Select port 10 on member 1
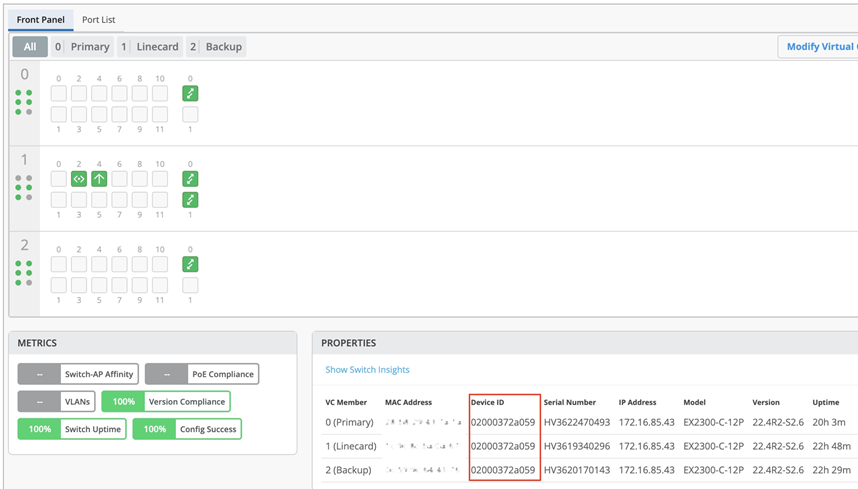Screen dimensions: 858x489 (x=160, y=179)
